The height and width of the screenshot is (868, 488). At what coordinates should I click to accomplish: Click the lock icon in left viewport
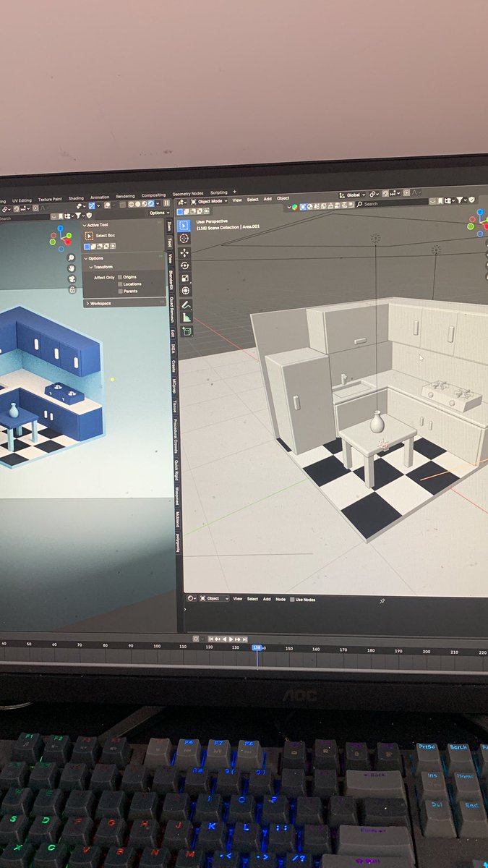point(72,289)
